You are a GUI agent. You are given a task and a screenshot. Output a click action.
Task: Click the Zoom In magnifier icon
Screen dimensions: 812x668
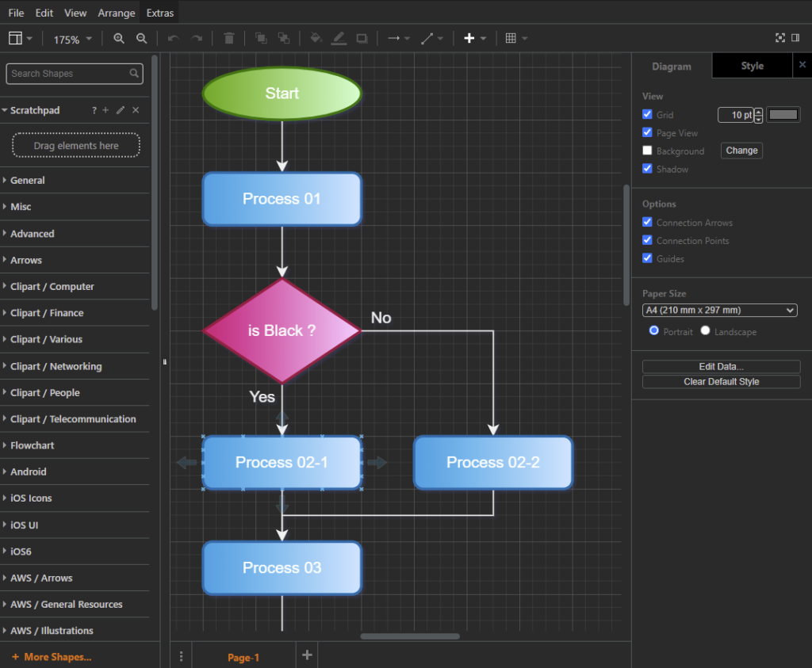(x=119, y=38)
